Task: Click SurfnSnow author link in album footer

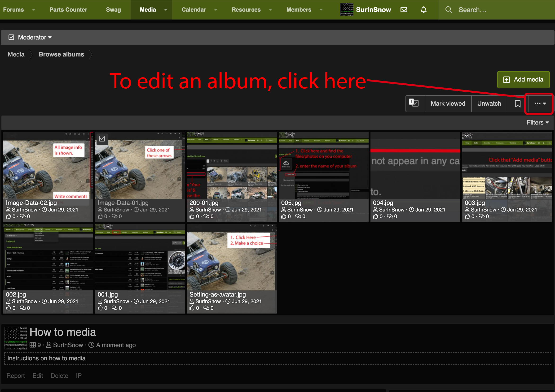Action: click(68, 345)
